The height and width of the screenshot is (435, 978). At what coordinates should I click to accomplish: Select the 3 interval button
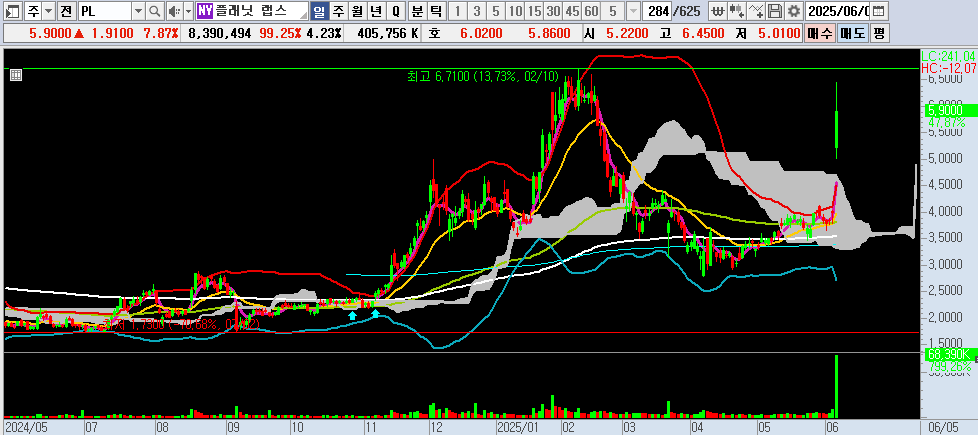click(477, 11)
